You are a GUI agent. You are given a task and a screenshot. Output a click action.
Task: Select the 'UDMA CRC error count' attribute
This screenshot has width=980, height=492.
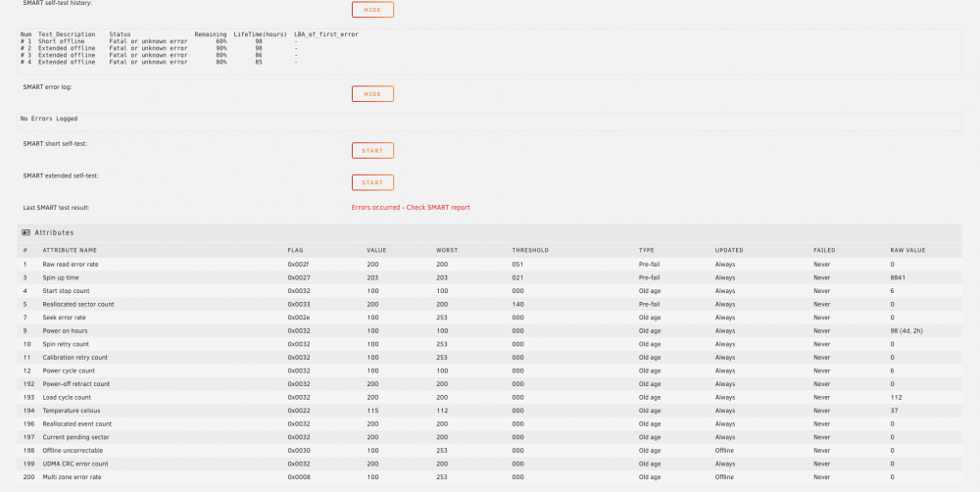tap(75, 464)
